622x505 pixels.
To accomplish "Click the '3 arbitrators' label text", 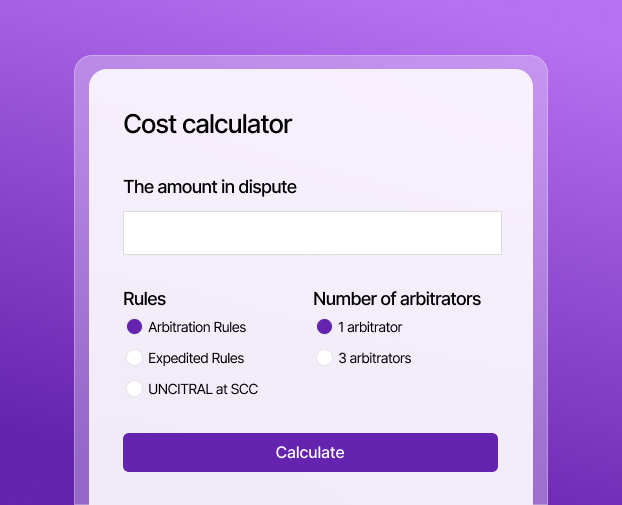I will (374, 358).
